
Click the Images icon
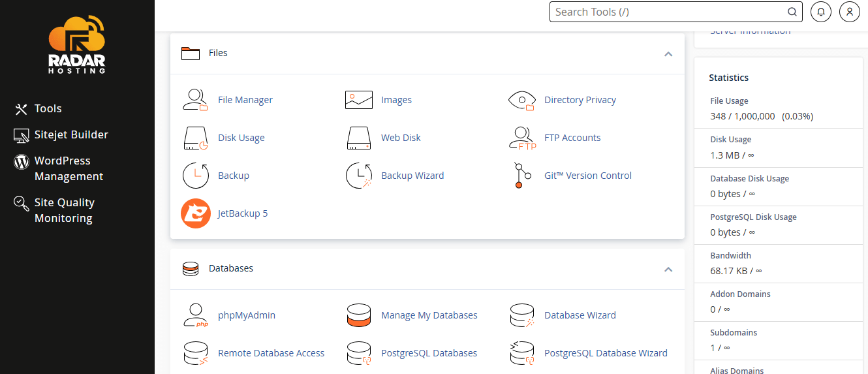pos(358,100)
